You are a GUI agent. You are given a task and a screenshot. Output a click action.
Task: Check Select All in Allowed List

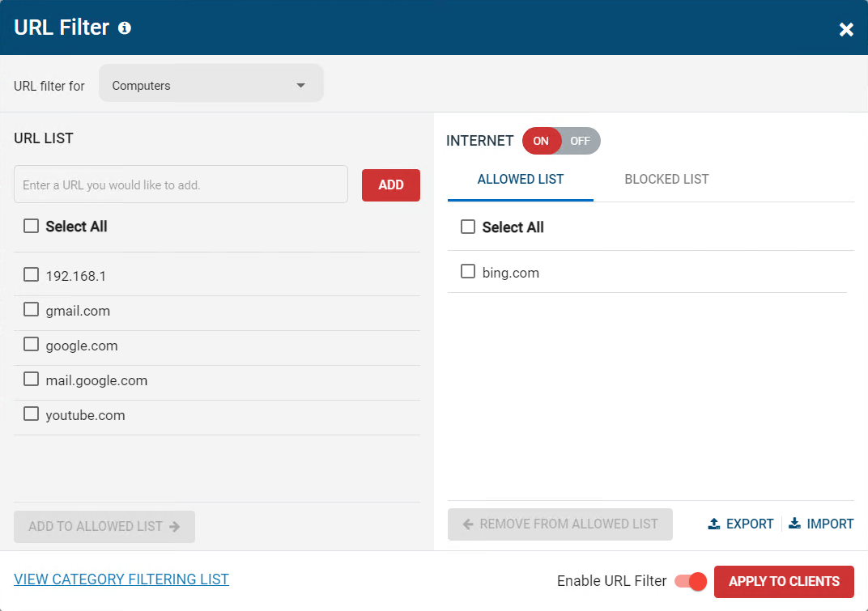click(x=468, y=227)
